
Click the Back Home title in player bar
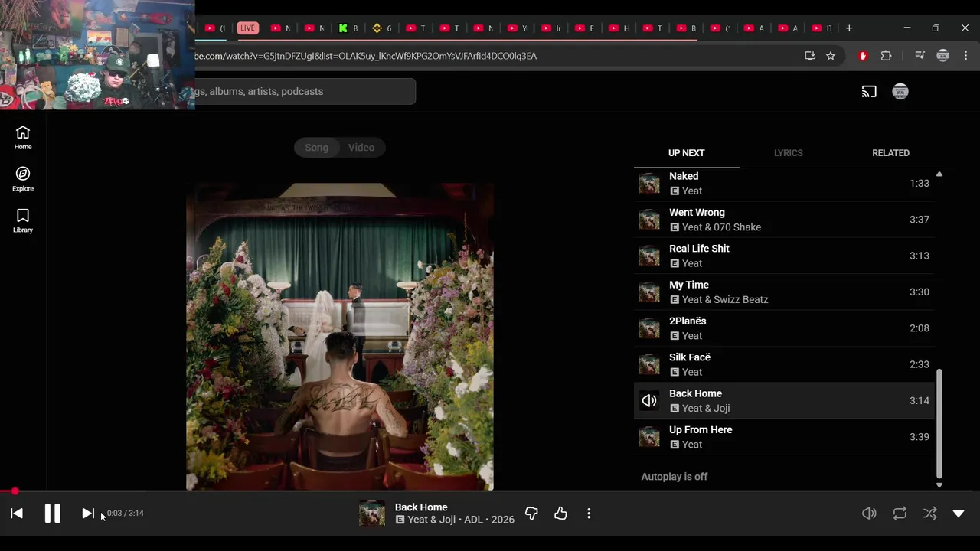(421, 507)
